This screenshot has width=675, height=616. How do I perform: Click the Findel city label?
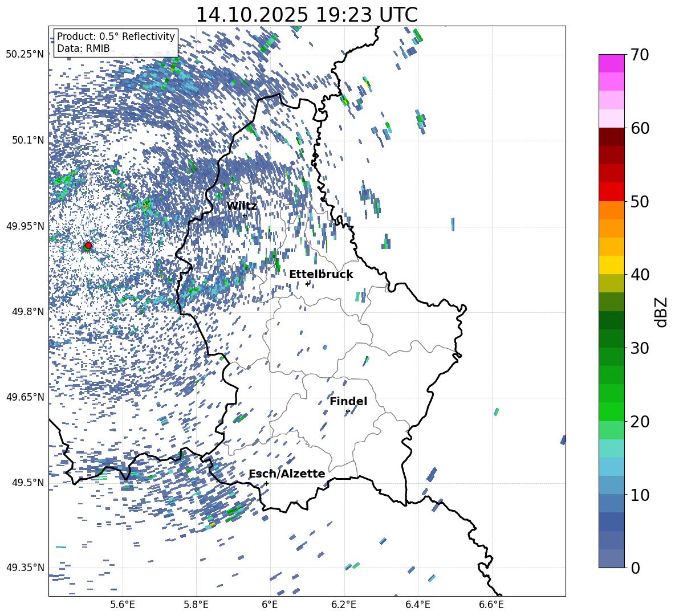pos(348,401)
